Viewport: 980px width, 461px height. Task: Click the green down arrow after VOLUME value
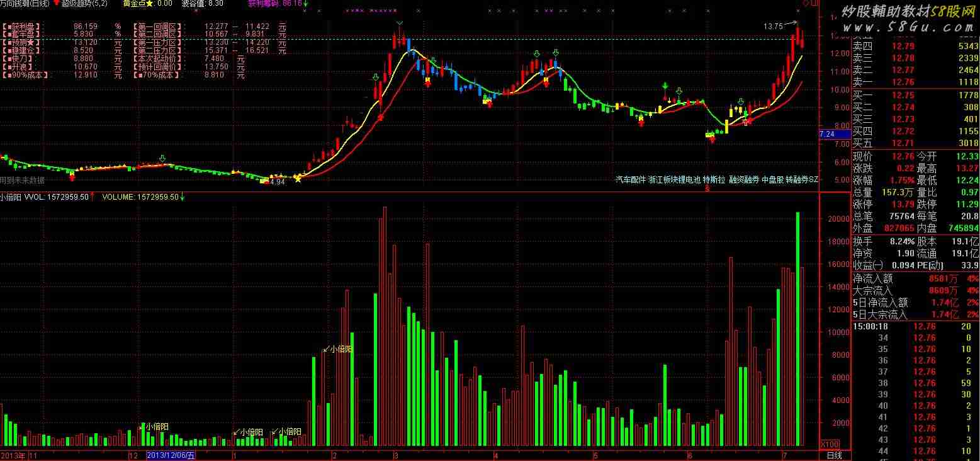click(x=183, y=197)
